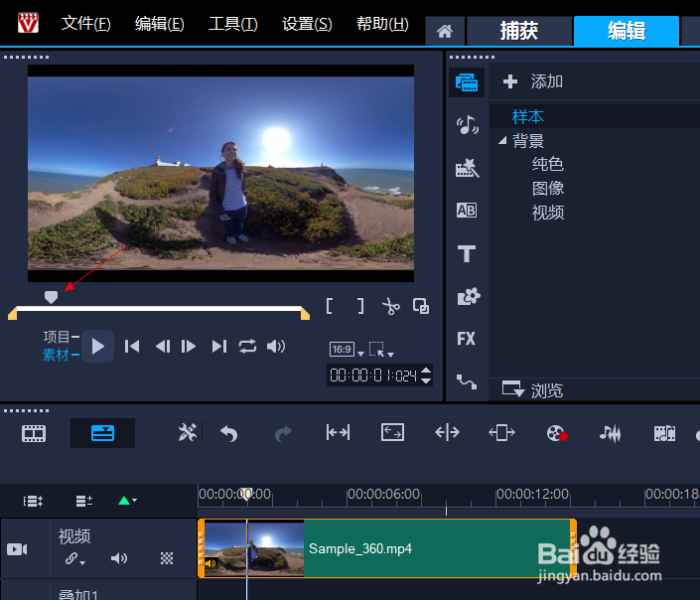Screen dimensions: 700x600
Task: Open the record/capture option
Action: coord(557,433)
